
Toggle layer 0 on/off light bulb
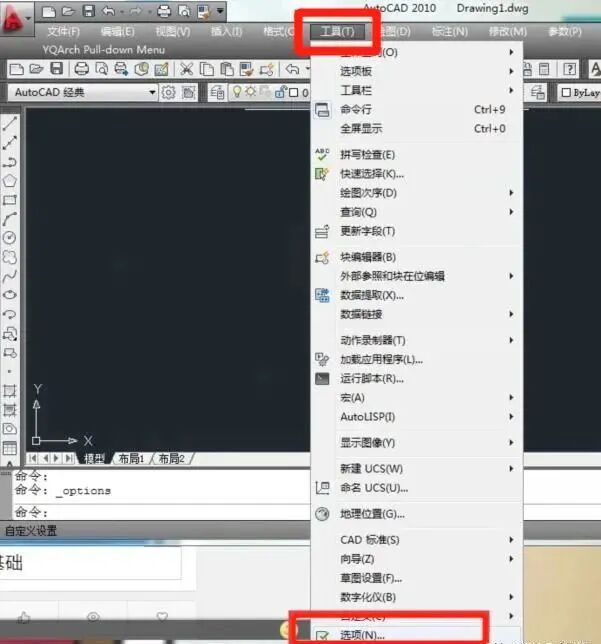click(x=237, y=91)
